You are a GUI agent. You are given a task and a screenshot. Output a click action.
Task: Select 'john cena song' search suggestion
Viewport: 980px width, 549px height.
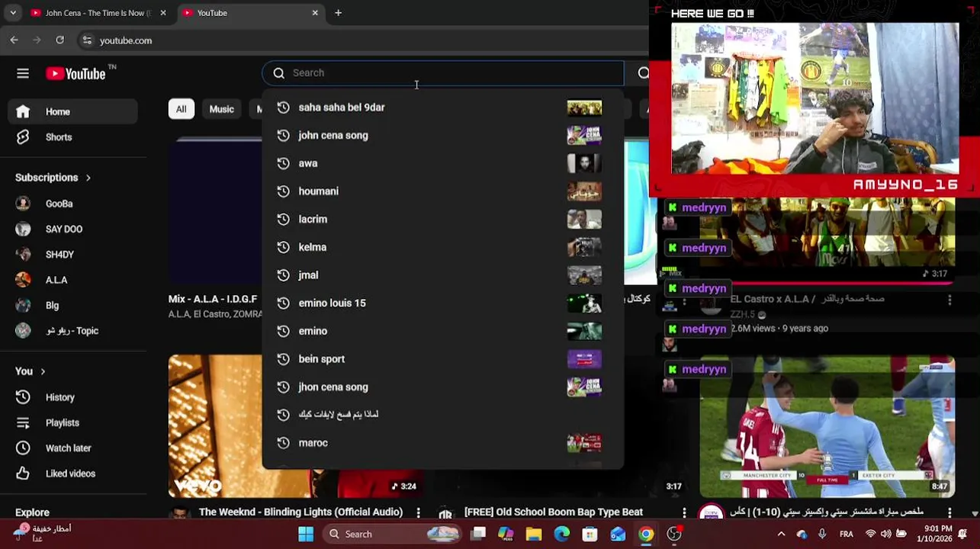443,136
